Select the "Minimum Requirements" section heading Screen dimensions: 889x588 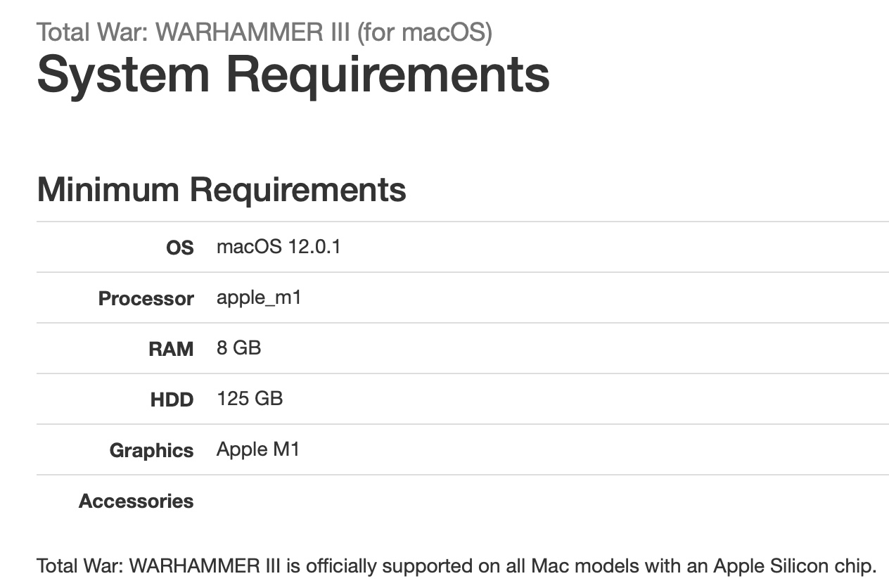221,189
